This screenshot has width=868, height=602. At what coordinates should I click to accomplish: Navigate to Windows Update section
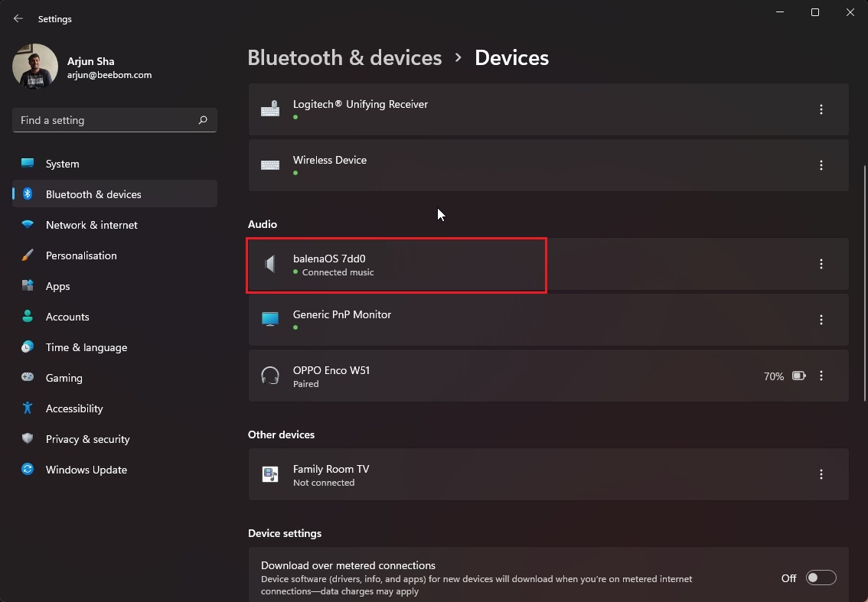[x=86, y=470]
